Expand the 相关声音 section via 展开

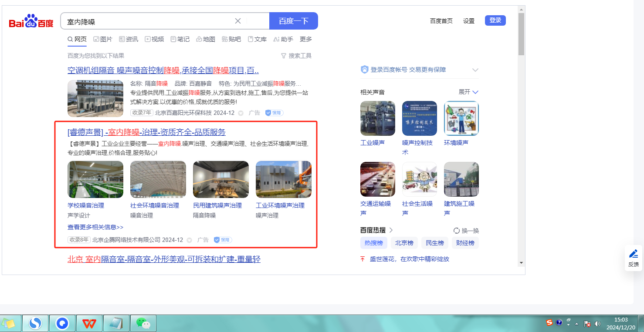coord(468,92)
